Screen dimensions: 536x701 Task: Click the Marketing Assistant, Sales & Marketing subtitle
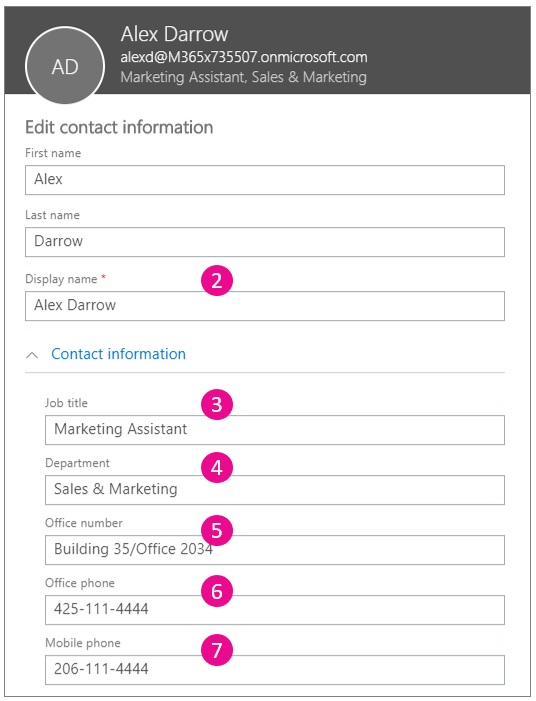click(x=244, y=77)
